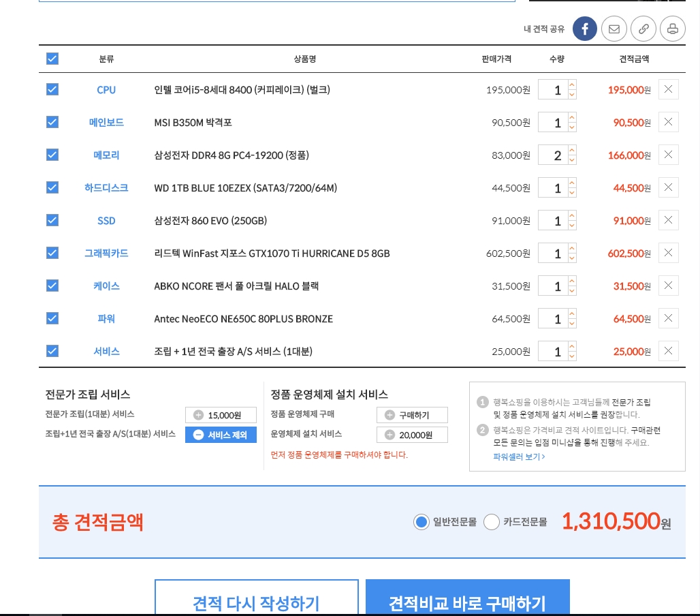700x616 pixels.
Task: Increase CPU quantity with up arrow
Action: click(x=572, y=84)
